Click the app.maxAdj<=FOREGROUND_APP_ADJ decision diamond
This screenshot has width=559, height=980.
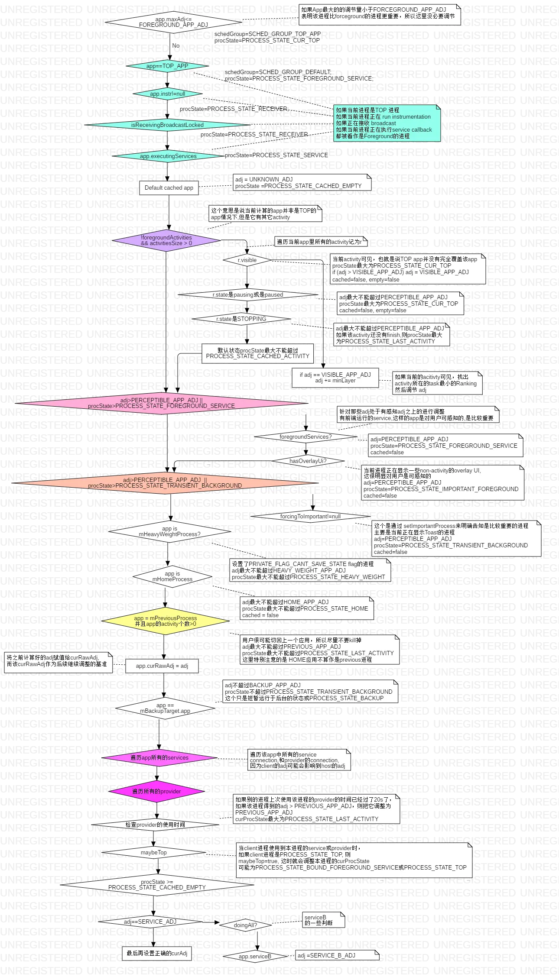pyautogui.click(x=173, y=22)
